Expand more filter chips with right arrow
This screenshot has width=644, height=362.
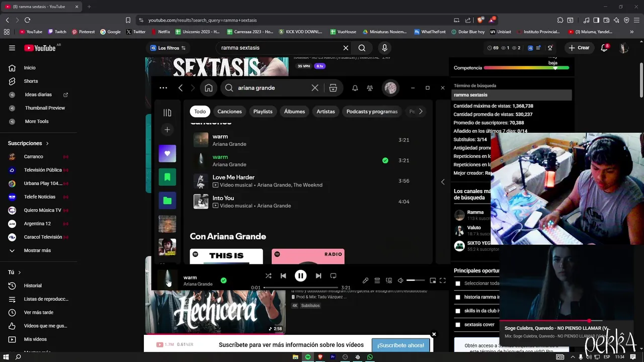[x=421, y=112]
